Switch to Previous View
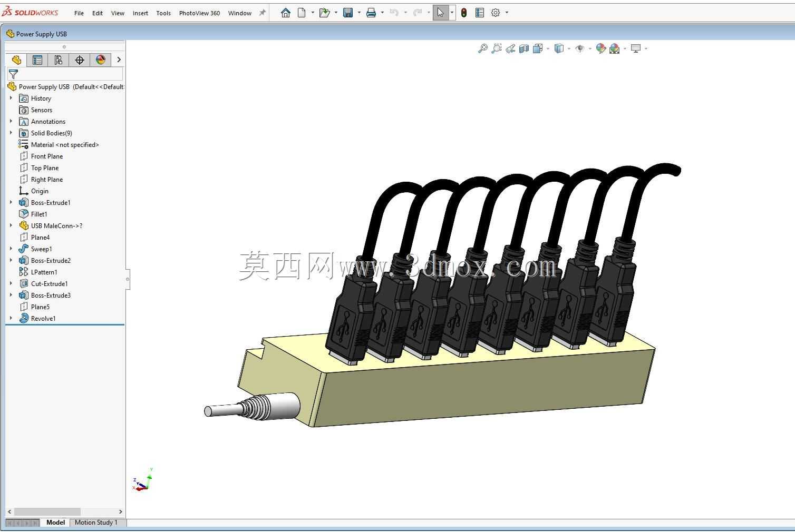 pos(510,48)
